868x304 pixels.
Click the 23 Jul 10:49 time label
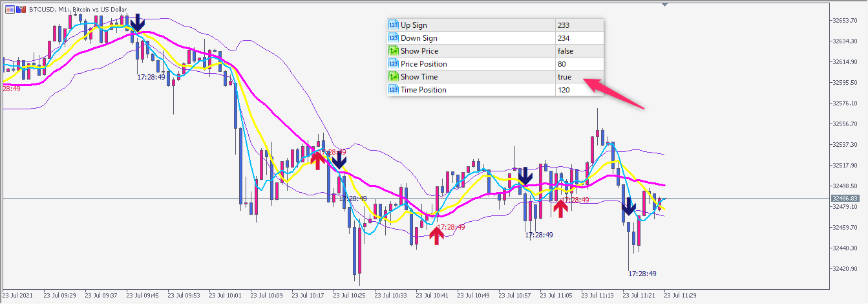[473, 295]
